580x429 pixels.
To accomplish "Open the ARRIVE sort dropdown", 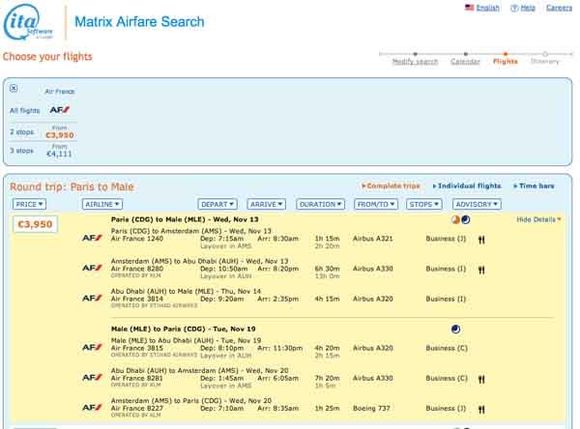I will (266, 204).
